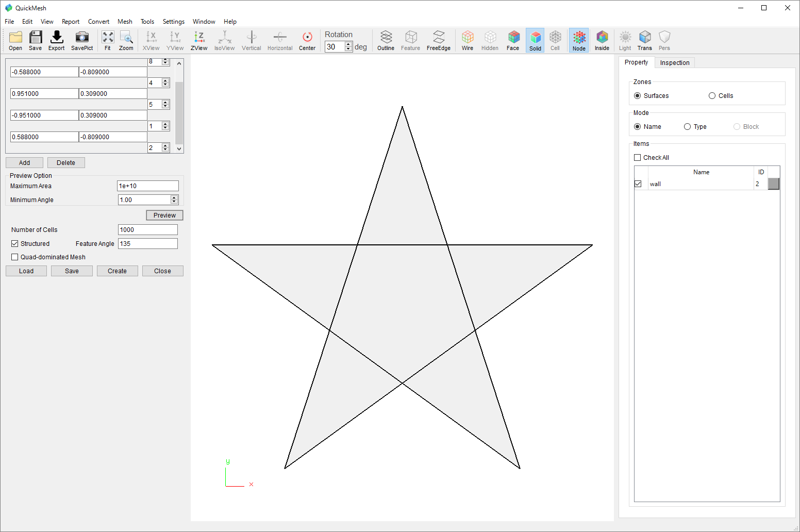Enable Hidden line display mode
The height and width of the screenshot is (532, 800).
pos(490,40)
